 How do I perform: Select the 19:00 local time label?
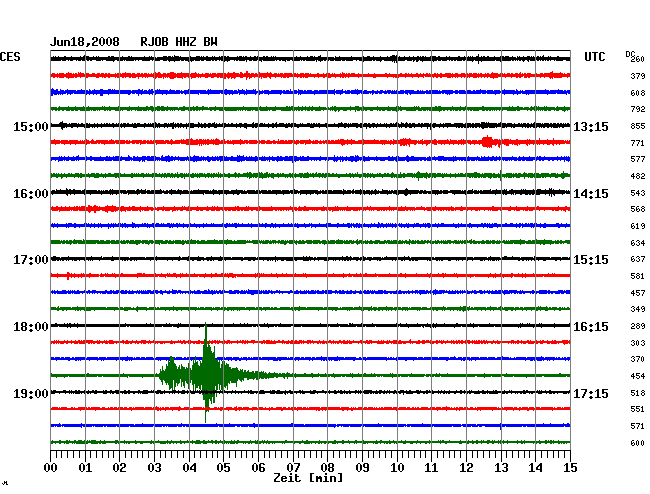click(31, 393)
